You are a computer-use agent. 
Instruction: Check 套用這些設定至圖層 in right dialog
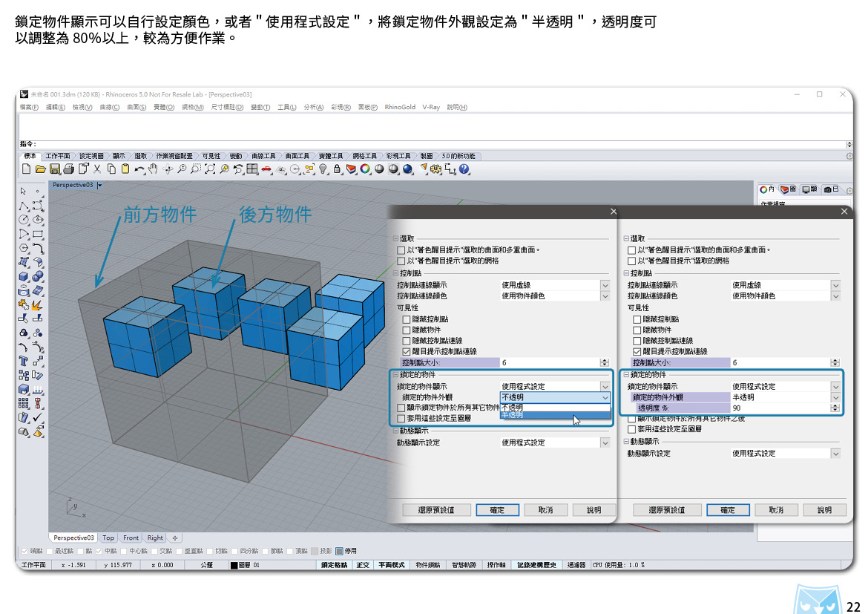pos(631,429)
